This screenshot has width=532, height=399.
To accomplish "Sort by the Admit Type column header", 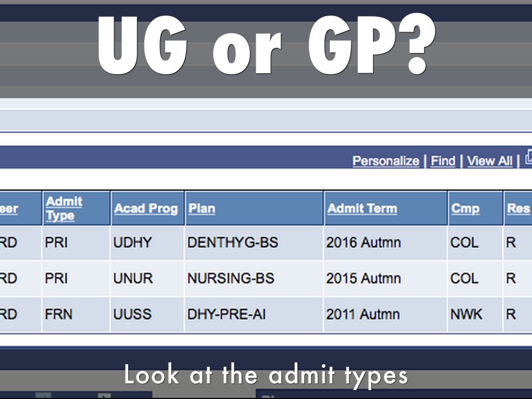I will point(64,208).
